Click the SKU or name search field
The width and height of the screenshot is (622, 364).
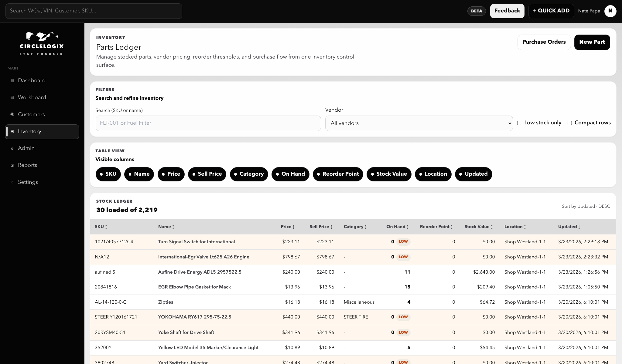[x=208, y=123]
